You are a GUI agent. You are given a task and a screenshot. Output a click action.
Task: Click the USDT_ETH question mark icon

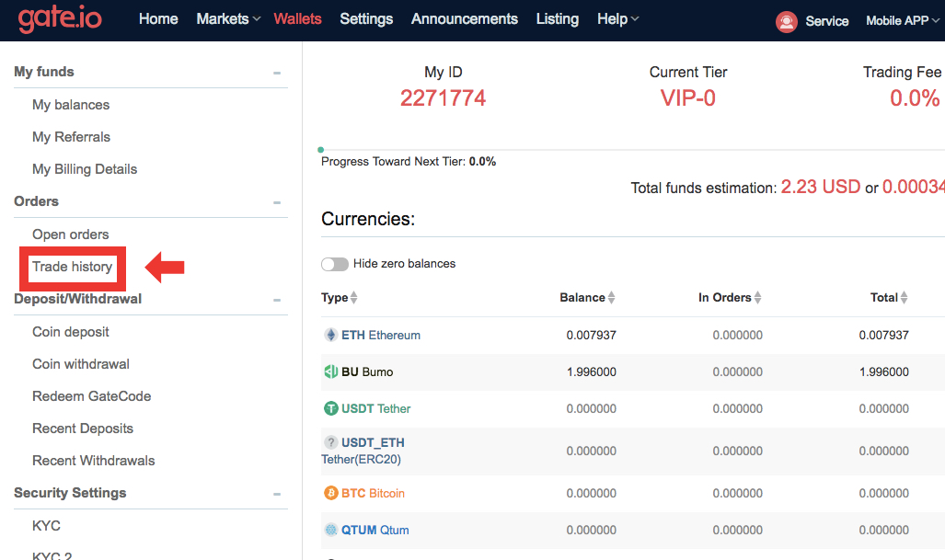click(331, 442)
